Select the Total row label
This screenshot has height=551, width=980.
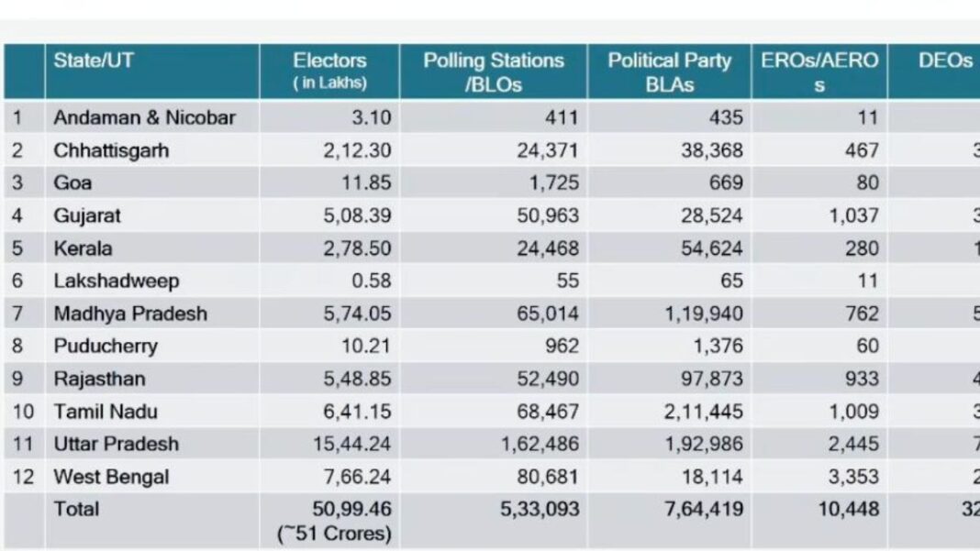[76, 509]
